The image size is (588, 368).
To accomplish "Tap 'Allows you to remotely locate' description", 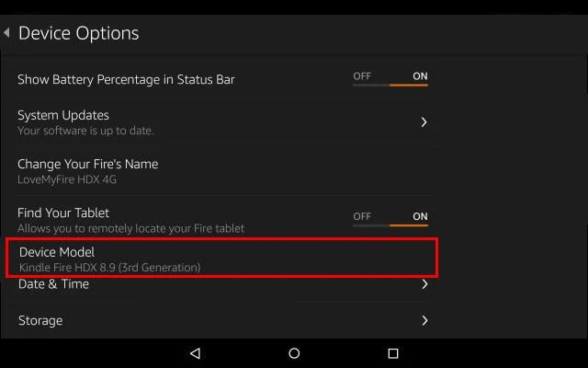I will click(130, 228).
